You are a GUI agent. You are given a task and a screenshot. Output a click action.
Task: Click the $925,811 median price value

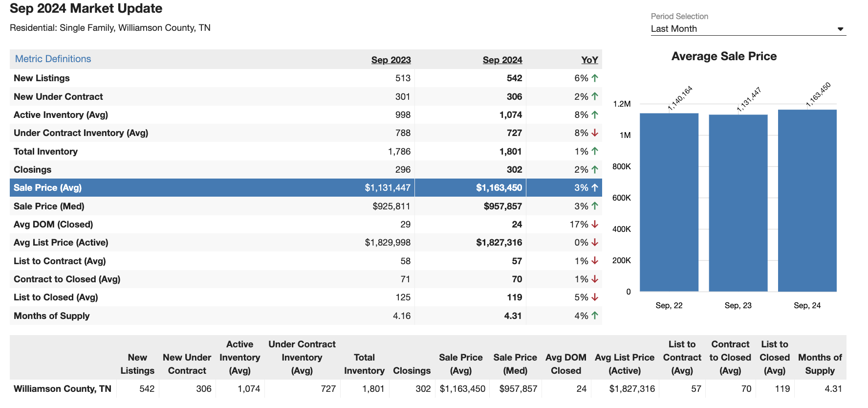[391, 206]
